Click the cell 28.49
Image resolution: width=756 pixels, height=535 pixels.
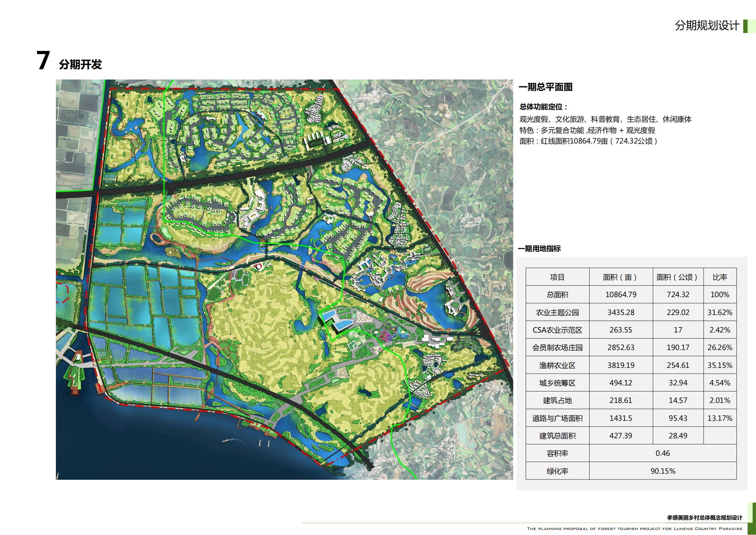[x=678, y=436]
